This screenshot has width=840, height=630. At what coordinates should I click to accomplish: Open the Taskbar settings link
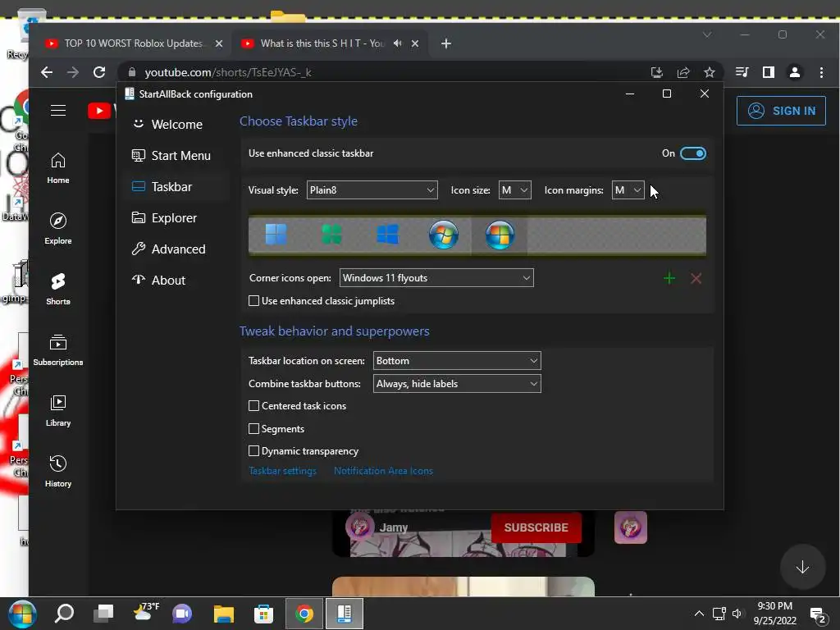282,471
